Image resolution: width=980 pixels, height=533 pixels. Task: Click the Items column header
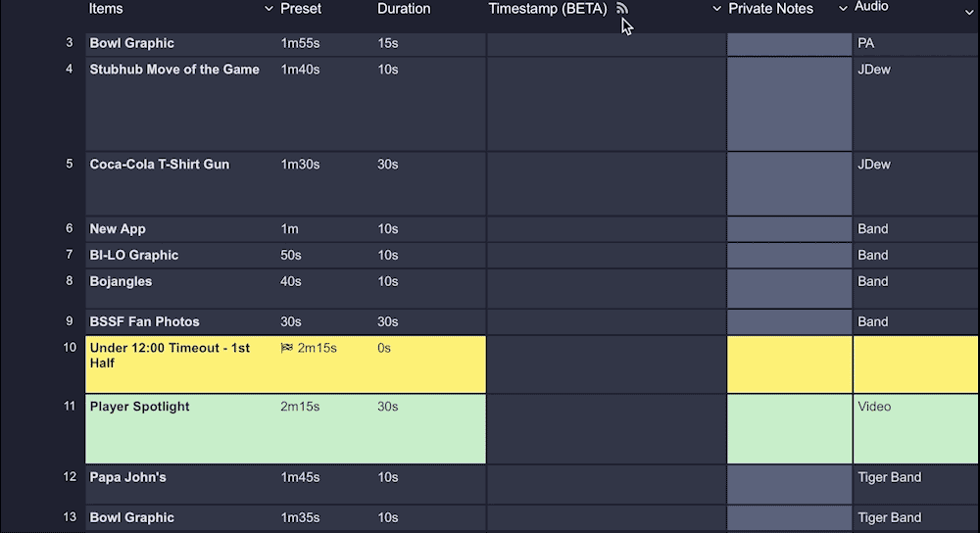pos(106,9)
